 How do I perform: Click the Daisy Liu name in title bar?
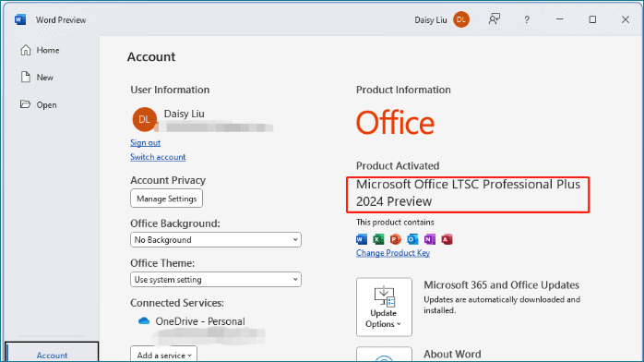pyautogui.click(x=431, y=19)
